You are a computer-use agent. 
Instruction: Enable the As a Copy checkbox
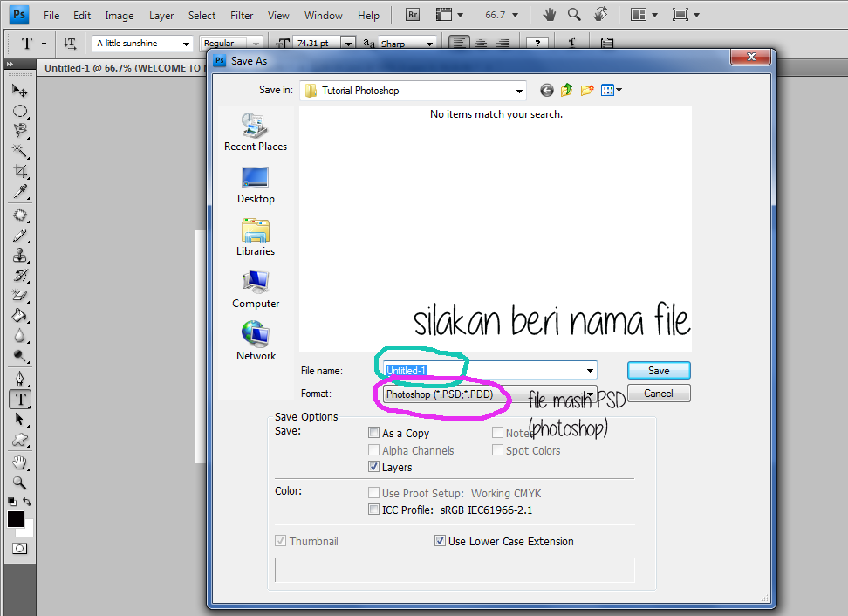click(374, 433)
